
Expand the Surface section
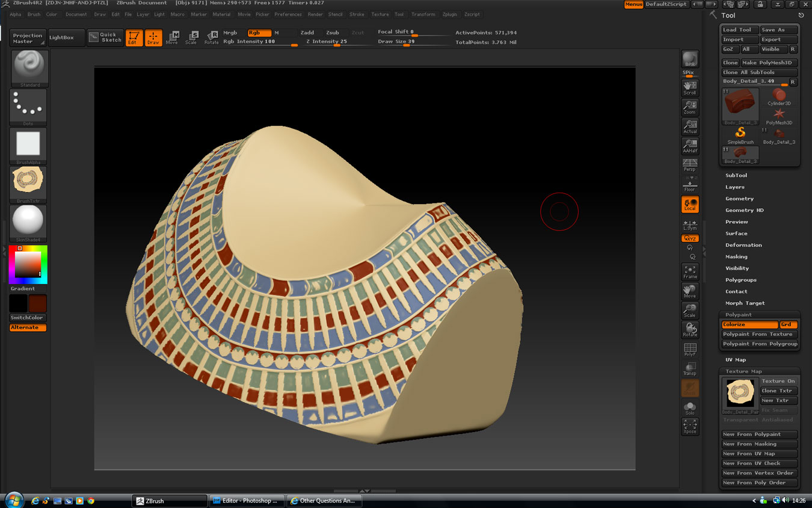coord(736,234)
